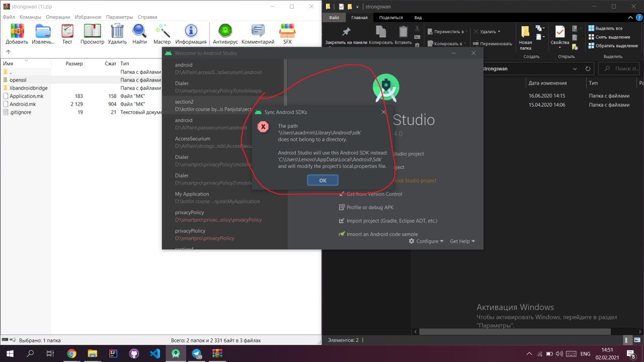Go up one level in WinRAR file list

coord(8,52)
